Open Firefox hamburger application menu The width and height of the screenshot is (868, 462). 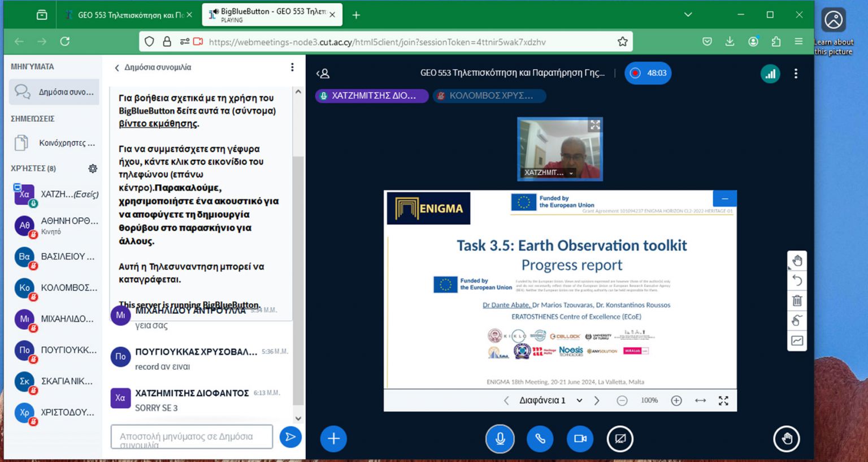tap(798, 41)
